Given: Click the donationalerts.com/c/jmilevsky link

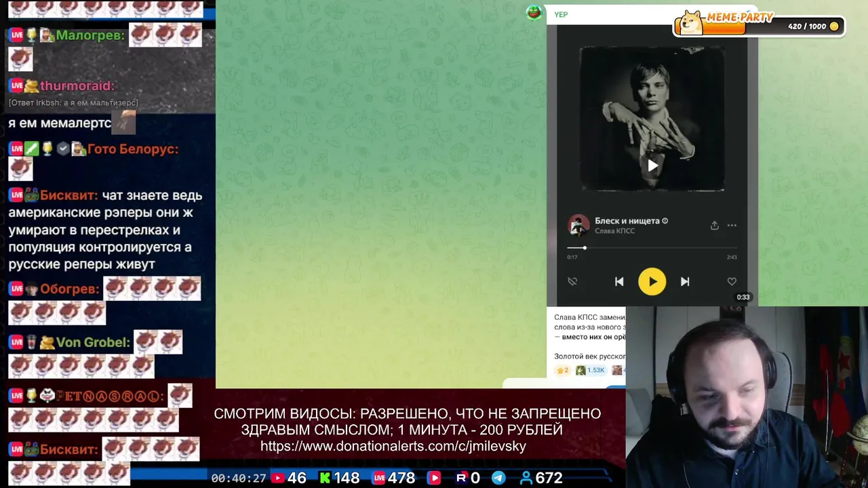Looking at the screenshot, I should pyautogui.click(x=393, y=446).
